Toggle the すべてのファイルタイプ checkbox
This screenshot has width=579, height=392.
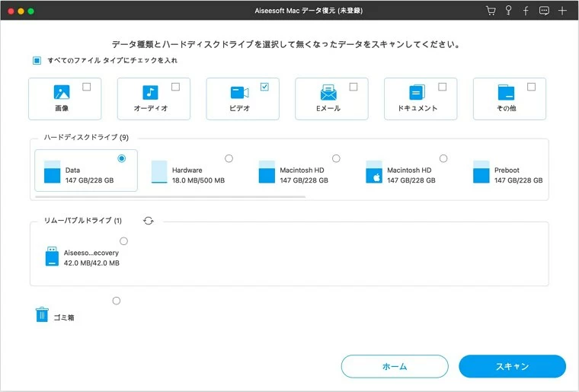coord(37,60)
